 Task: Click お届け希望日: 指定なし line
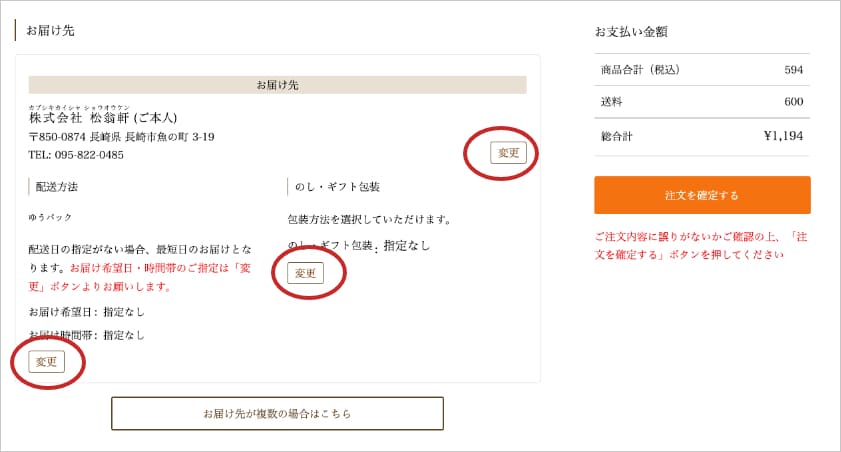pos(86,312)
